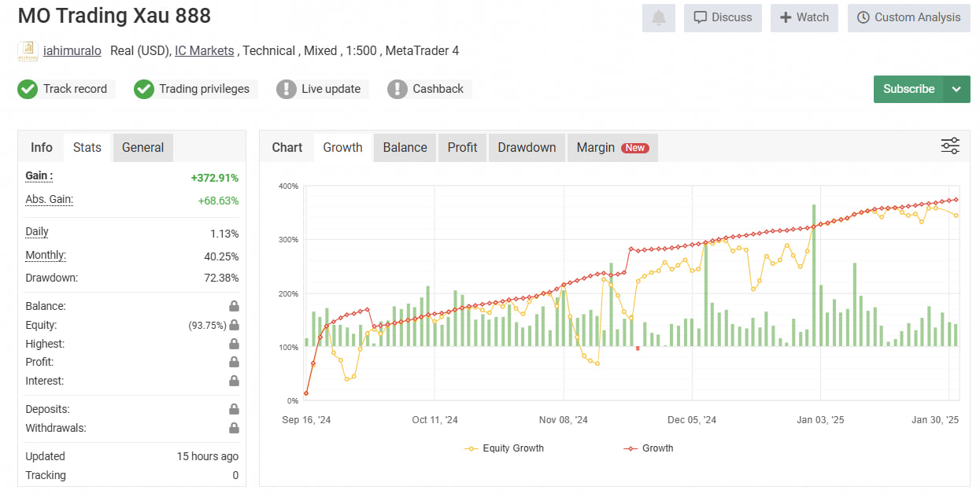Click the underlined Gain label

[39, 176]
